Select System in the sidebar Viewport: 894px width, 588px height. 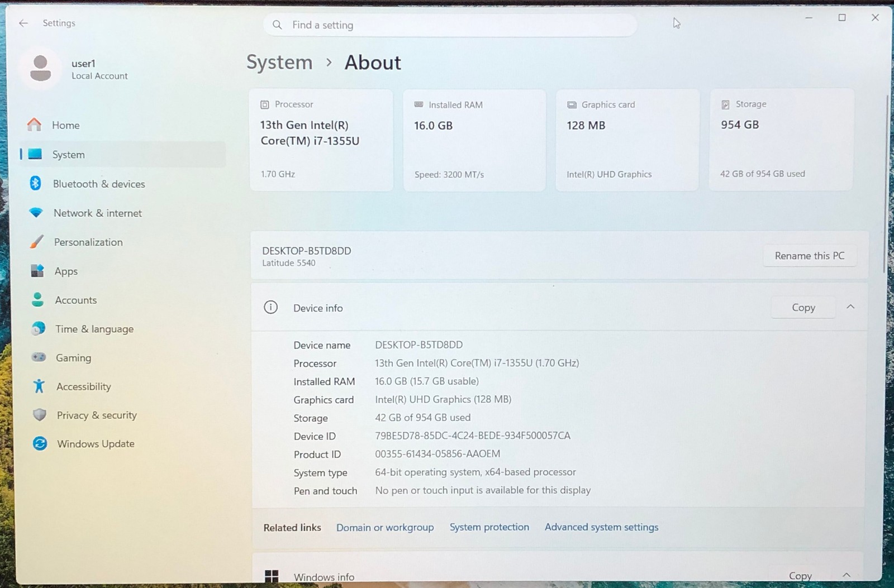(x=123, y=155)
